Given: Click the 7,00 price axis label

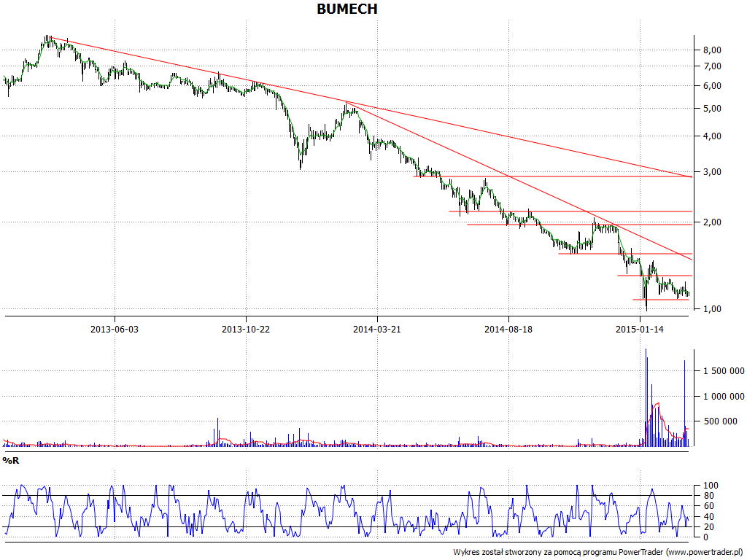Looking at the screenshot, I should coord(712,66).
